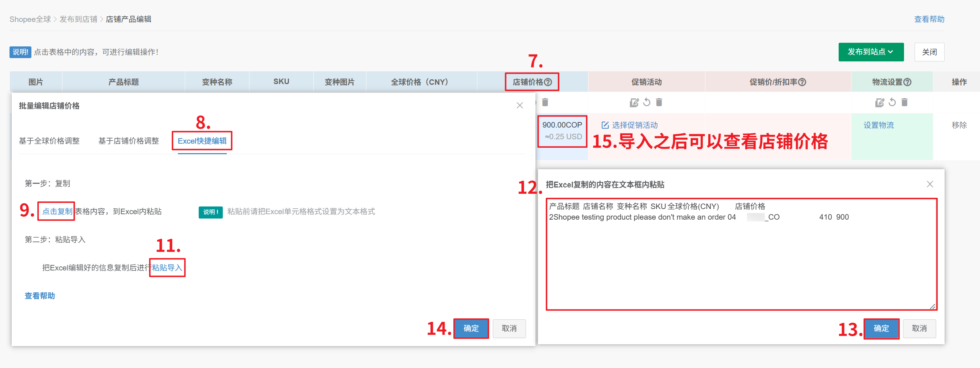Click the ≈0.25 USD converted price text
Screen dimensions: 980x368
point(563,137)
